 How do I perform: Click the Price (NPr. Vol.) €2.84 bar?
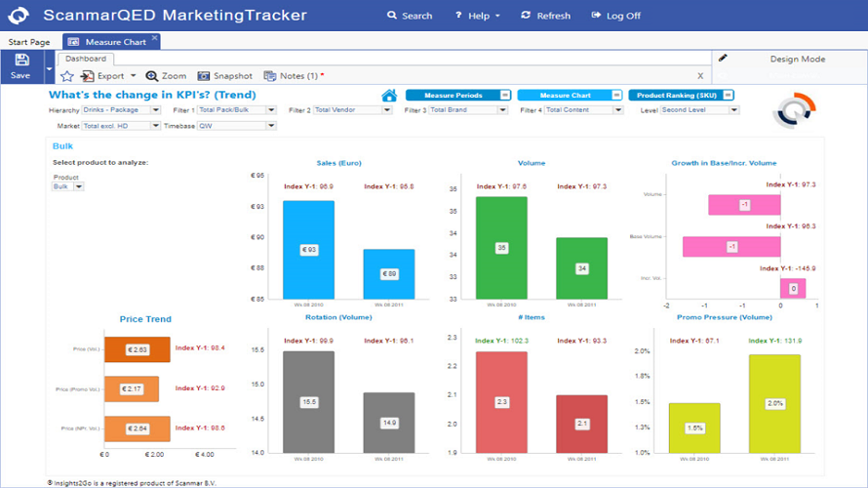click(138, 428)
